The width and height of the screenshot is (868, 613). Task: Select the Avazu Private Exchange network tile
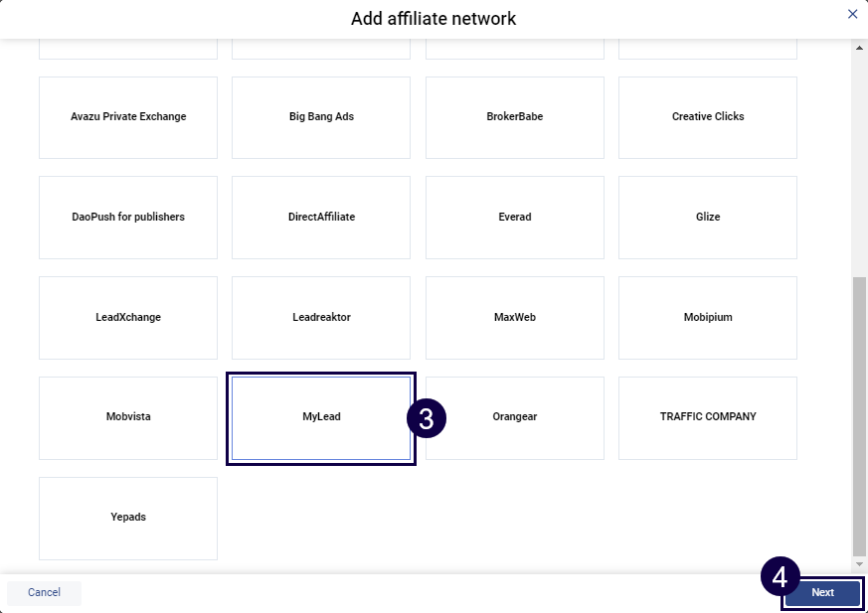[128, 117]
